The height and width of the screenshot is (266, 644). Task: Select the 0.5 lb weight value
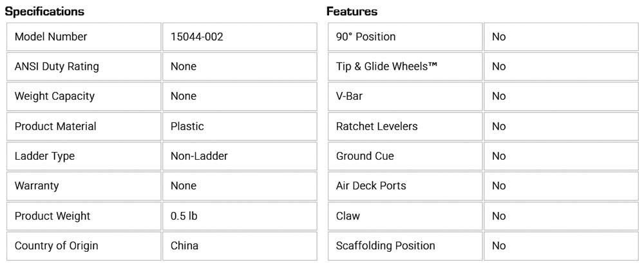pos(184,216)
